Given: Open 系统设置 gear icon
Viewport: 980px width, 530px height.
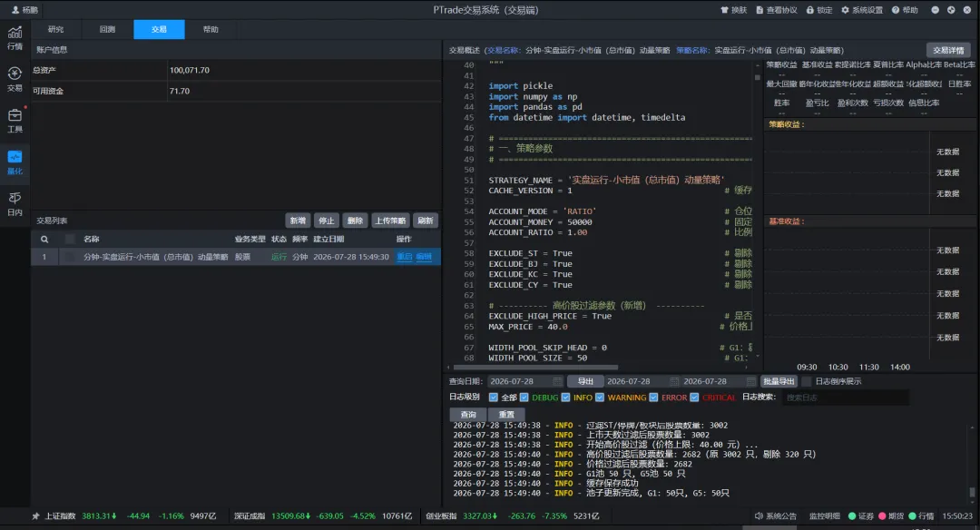Looking at the screenshot, I should 845,10.
